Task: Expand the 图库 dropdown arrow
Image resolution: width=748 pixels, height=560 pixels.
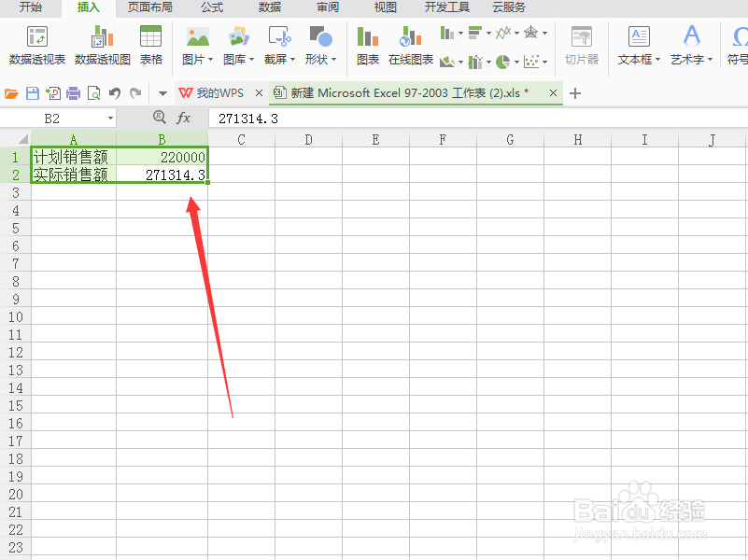Action: [x=251, y=60]
